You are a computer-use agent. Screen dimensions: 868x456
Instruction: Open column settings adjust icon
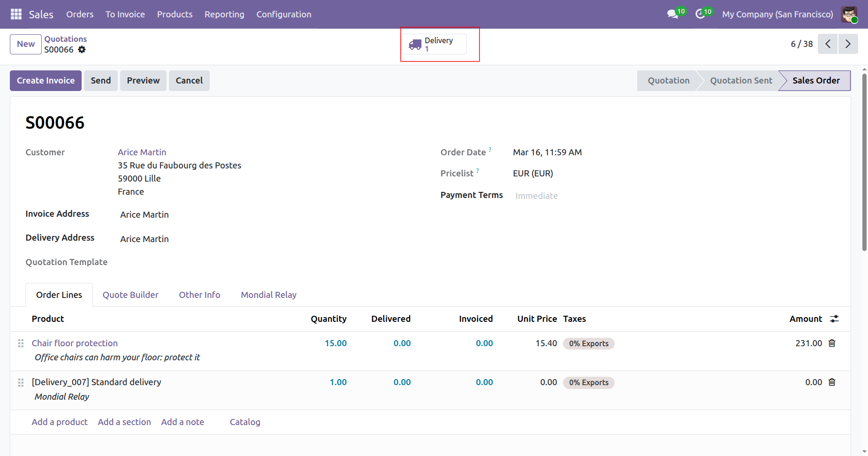pyautogui.click(x=834, y=319)
